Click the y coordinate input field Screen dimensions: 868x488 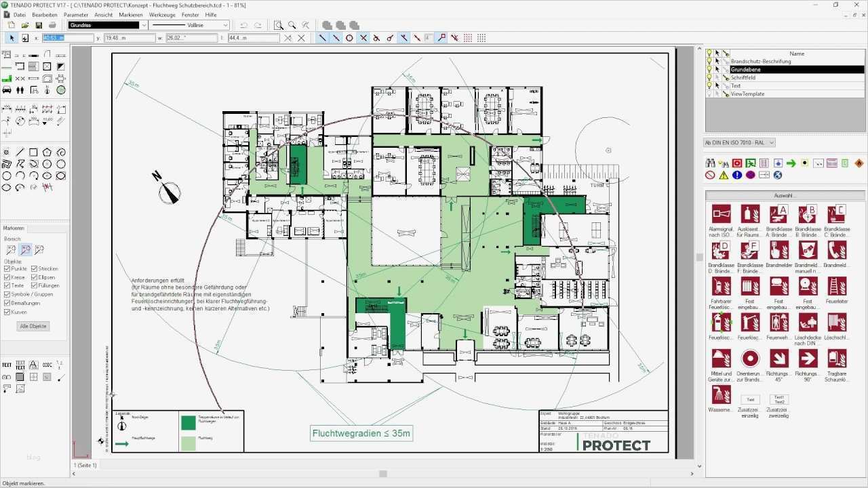pyautogui.click(x=130, y=39)
